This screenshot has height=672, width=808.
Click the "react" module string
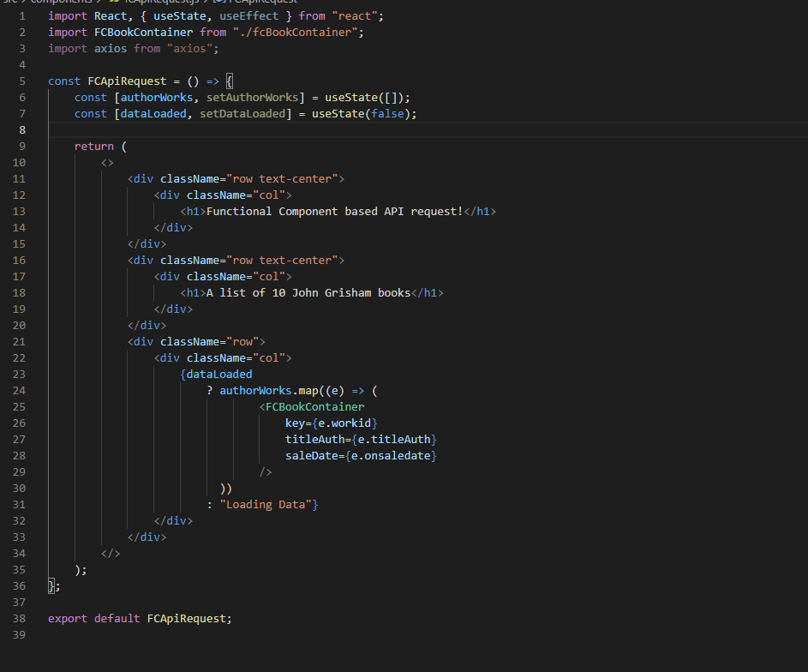point(355,16)
